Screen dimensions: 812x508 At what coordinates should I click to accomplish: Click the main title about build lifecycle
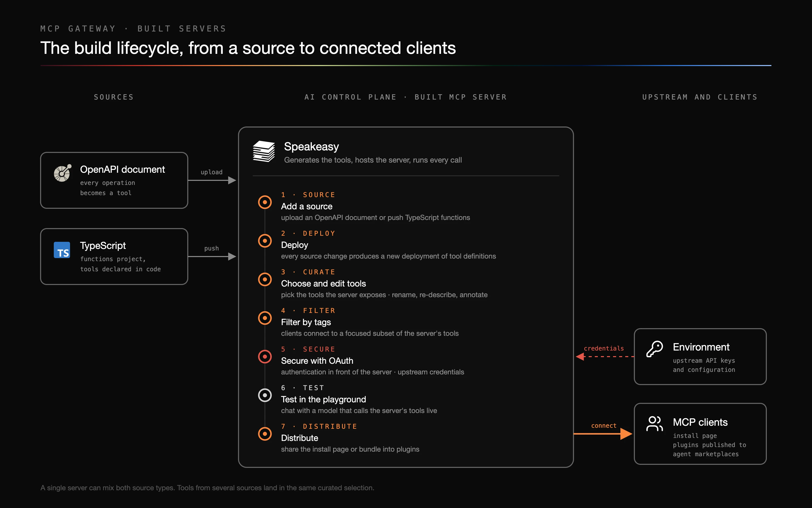[248, 48]
